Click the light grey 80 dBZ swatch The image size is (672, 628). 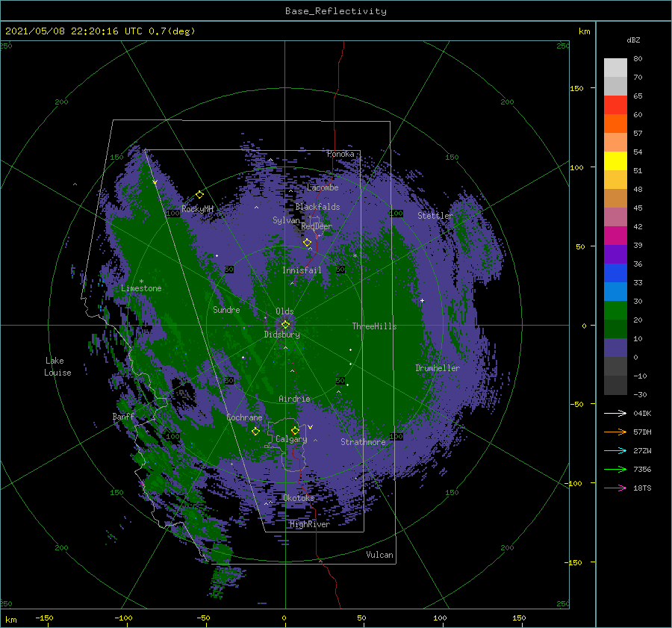point(615,68)
